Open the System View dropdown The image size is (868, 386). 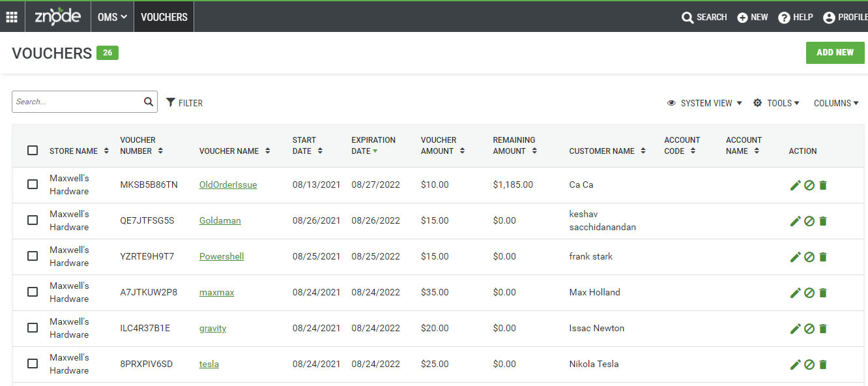pos(704,103)
